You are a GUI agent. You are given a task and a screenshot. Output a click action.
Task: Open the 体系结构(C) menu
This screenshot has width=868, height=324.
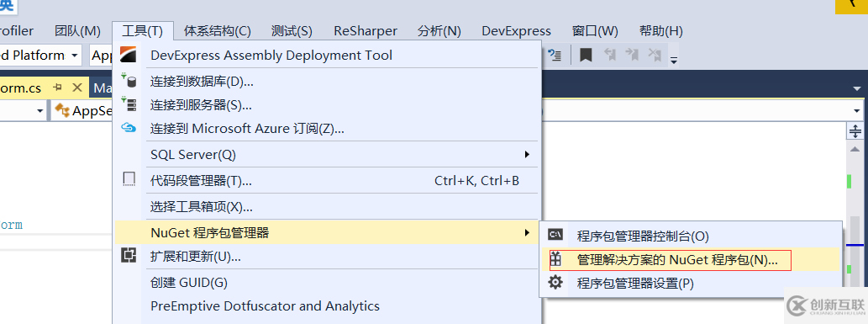pos(218,31)
